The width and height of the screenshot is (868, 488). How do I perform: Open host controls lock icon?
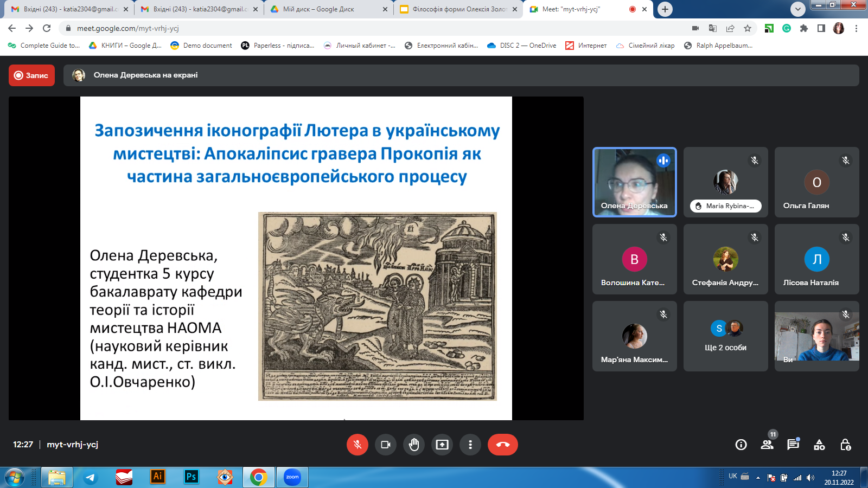tap(845, 445)
